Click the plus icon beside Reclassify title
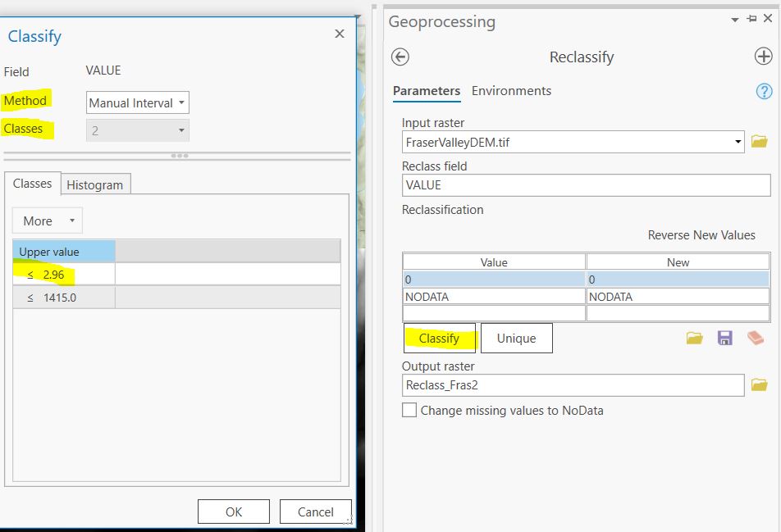This screenshot has width=781, height=532. [763, 57]
